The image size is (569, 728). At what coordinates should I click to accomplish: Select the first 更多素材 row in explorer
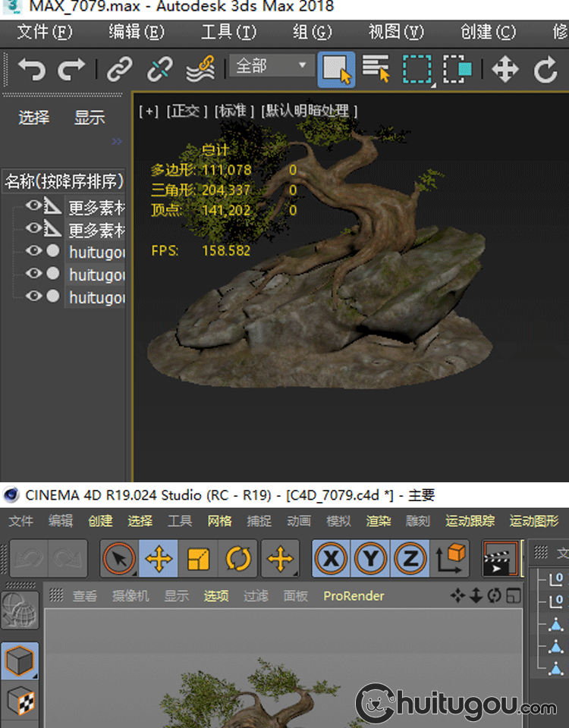96,208
